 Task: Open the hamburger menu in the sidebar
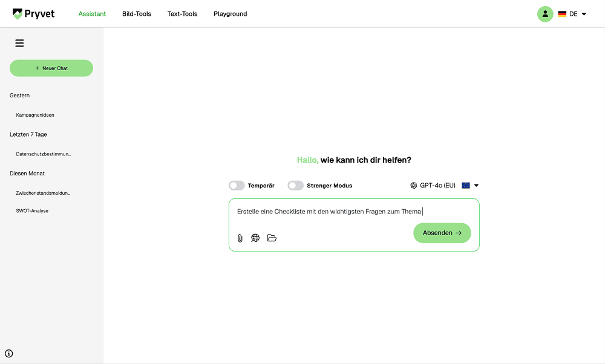(19, 42)
